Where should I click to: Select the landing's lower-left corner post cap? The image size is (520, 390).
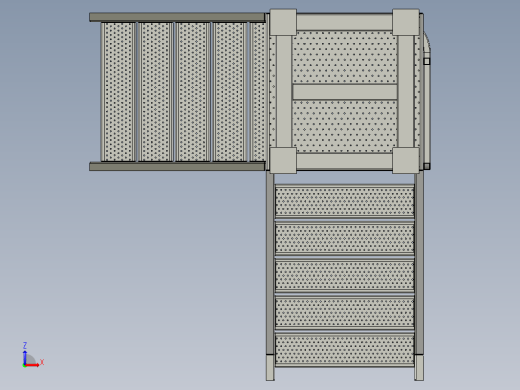coord(283,161)
